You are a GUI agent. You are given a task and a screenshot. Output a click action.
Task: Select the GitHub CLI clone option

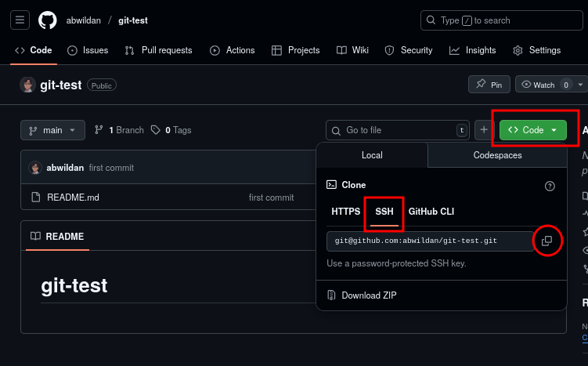point(431,212)
